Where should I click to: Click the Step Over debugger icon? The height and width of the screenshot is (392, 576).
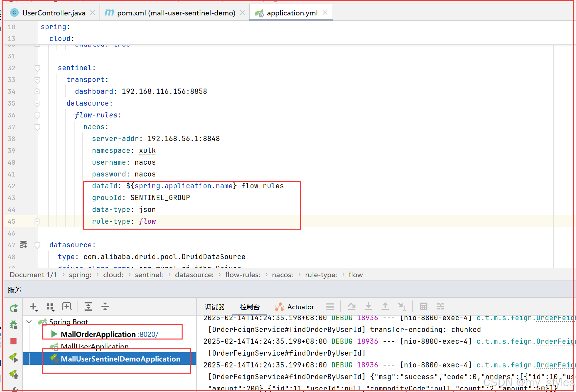[352, 307]
